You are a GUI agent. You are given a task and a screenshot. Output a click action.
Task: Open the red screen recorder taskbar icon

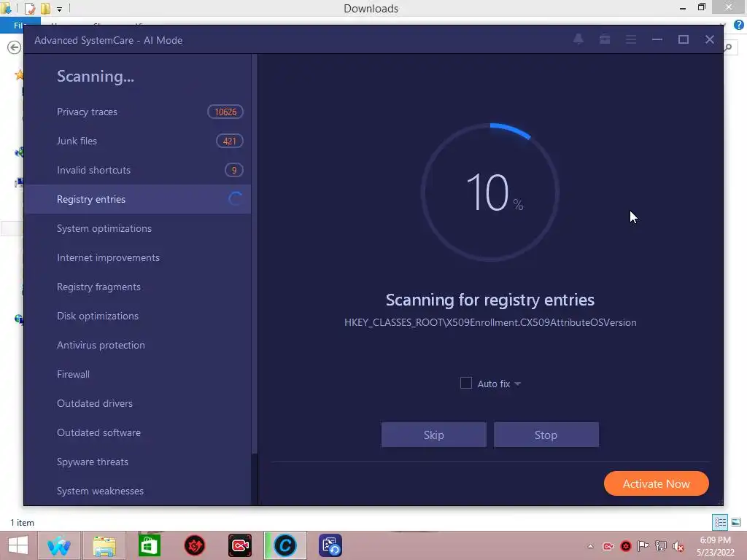[x=239, y=545]
